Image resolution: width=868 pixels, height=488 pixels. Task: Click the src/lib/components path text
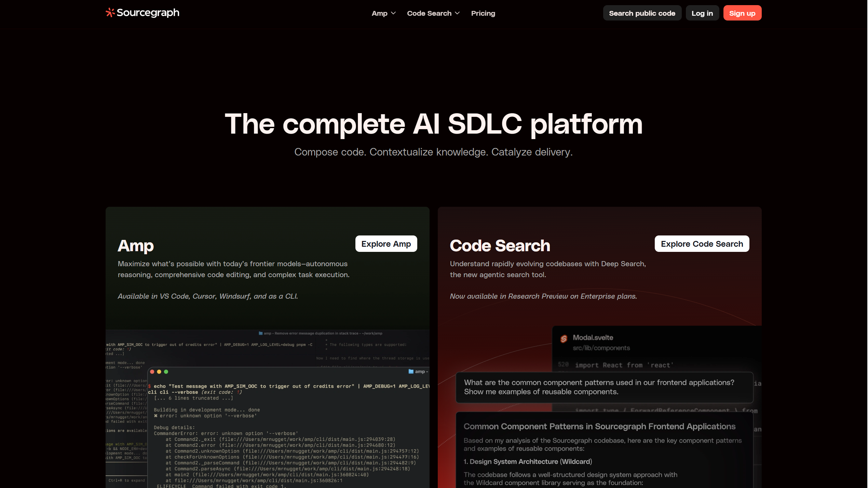pos(601,348)
